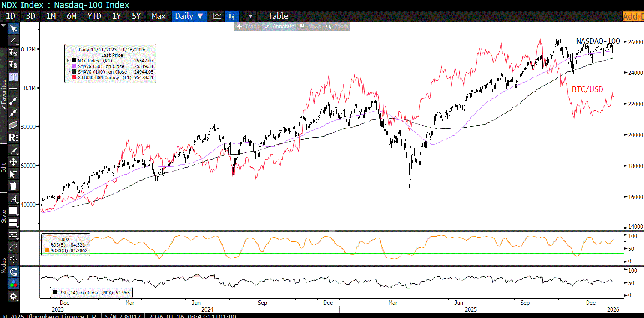Select the arrow pointer tool
Screen dimensions: 644x318
click(13, 29)
